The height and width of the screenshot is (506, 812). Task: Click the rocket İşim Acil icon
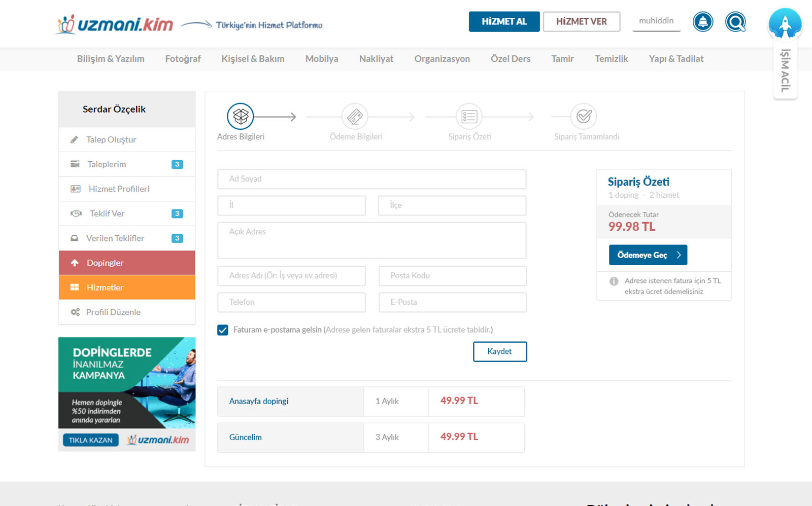[x=785, y=24]
